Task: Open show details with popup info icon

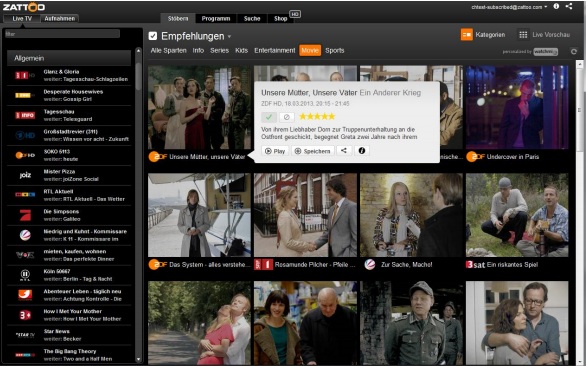Action: coord(362,151)
